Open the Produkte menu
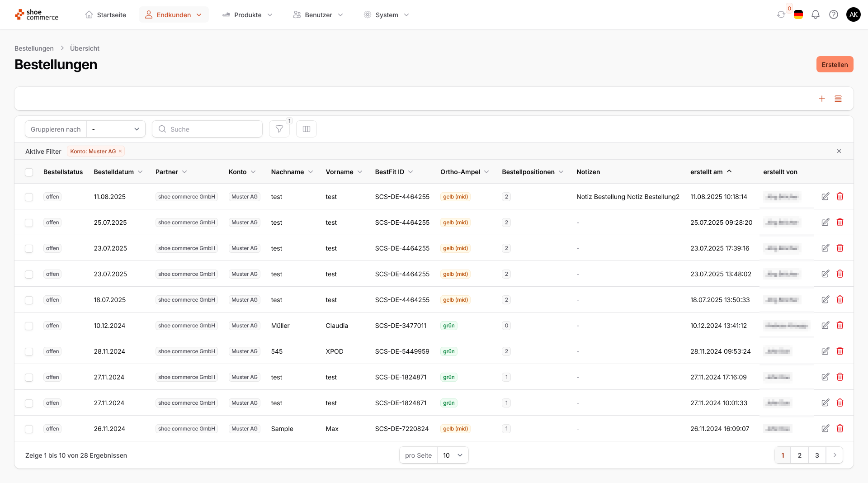 (248, 15)
